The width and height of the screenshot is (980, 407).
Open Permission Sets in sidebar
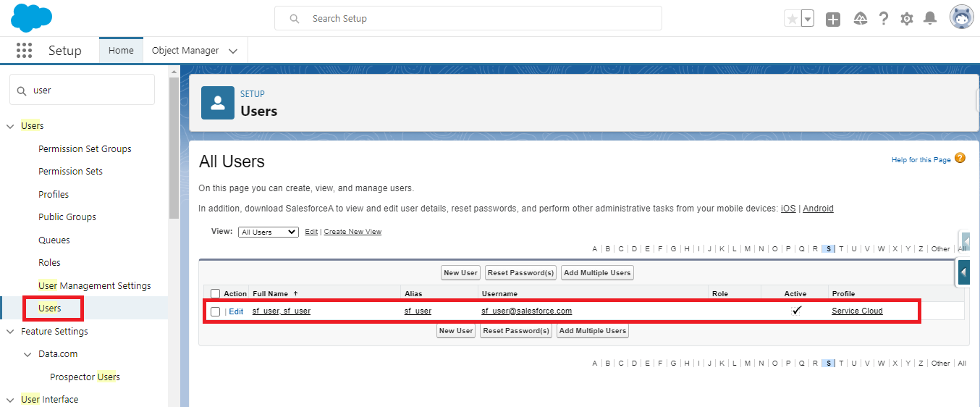click(x=70, y=172)
